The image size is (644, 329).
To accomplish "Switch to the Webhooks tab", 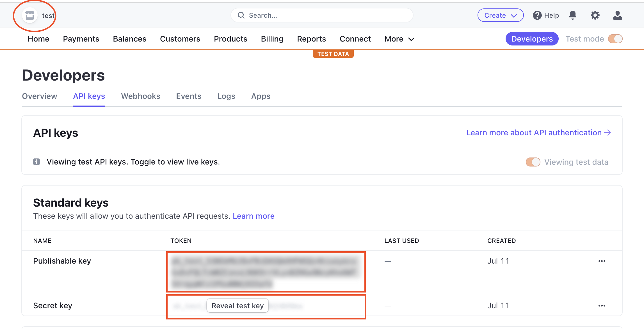I will pos(141,96).
